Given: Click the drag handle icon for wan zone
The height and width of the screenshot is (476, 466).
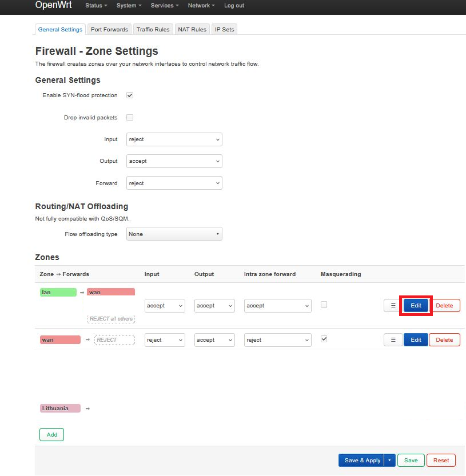Looking at the screenshot, I should [x=392, y=340].
